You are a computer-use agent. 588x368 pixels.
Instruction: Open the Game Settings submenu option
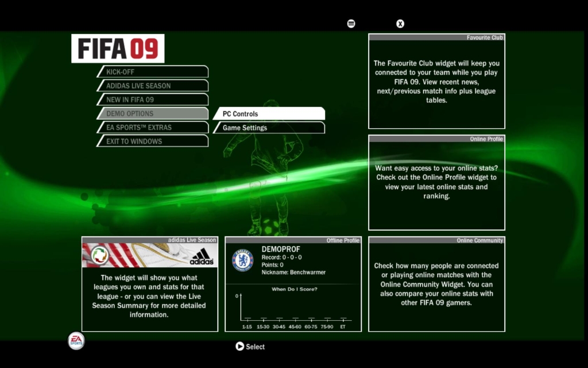(x=269, y=128)
